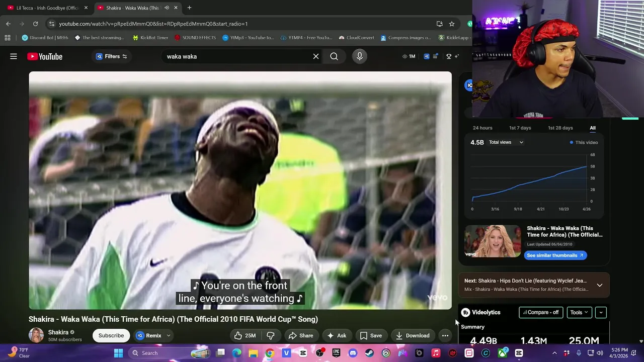Open Compress images bookmark
The image size is (644, 362).
click(x=406, y=38)
